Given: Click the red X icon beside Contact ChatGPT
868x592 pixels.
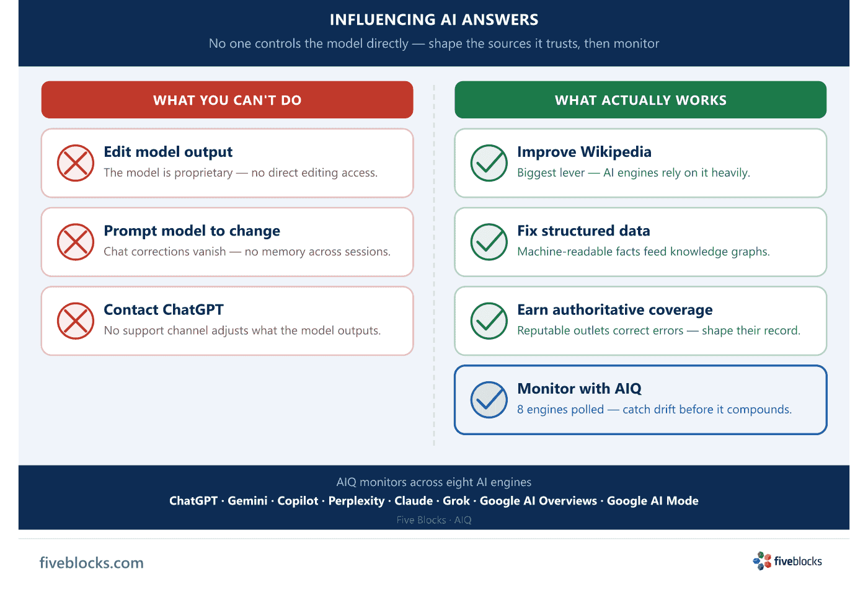Looking at the screenshot, I should (x=76, y=320).
